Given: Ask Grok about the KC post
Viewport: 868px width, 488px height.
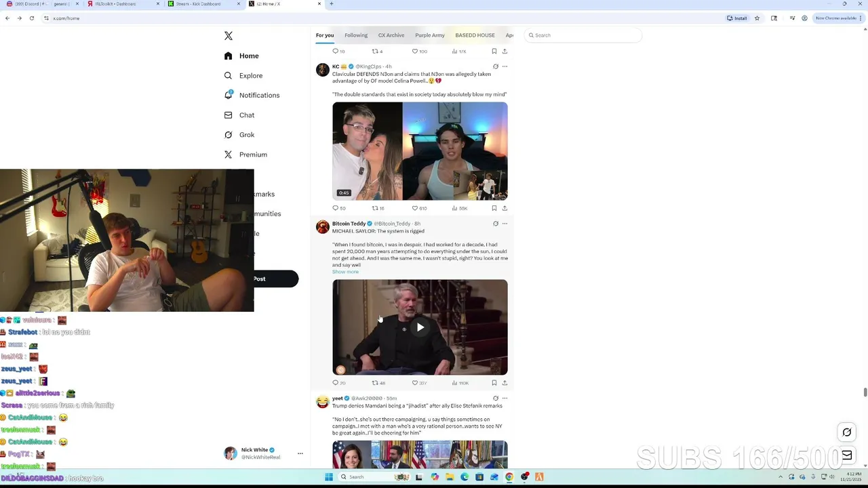Looking at the screenshot, I should click(x=496, y=66).
